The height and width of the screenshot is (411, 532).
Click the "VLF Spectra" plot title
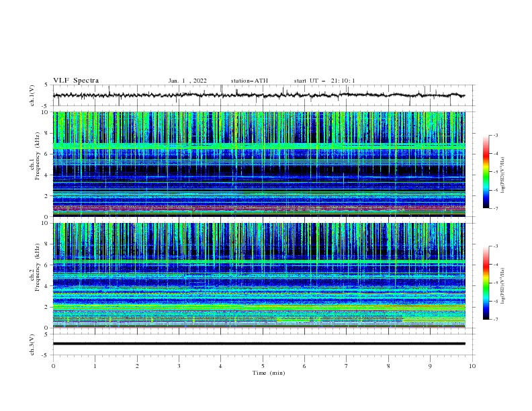pos(76,81)
